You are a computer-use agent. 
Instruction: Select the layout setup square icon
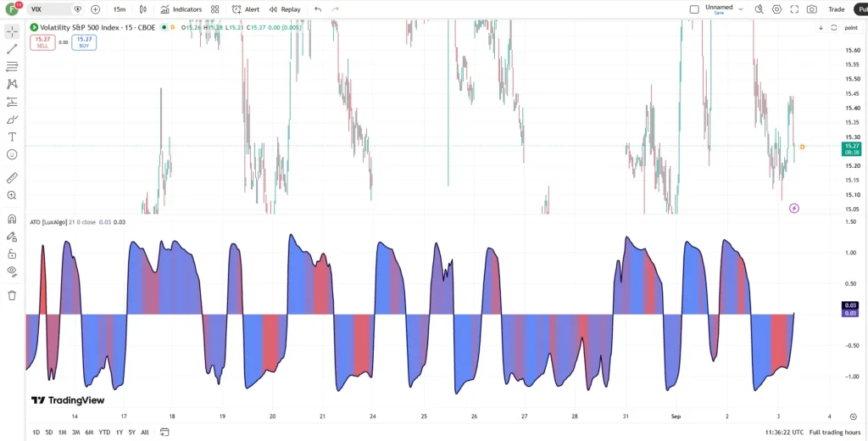(x=694, y=9)
